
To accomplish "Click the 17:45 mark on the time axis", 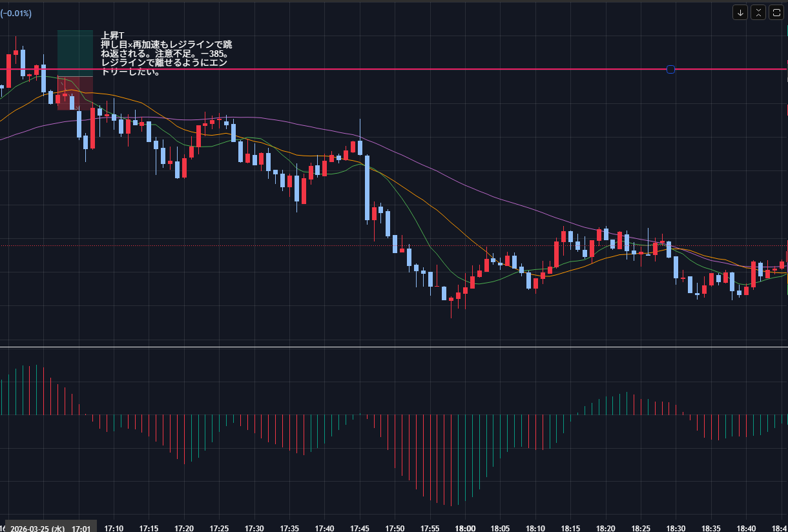I will pos(360,527).
